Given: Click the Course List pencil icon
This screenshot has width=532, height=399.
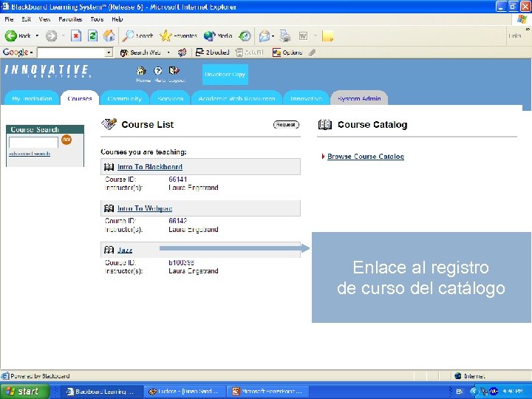Looking at the screenshot, I should (109, 124).
